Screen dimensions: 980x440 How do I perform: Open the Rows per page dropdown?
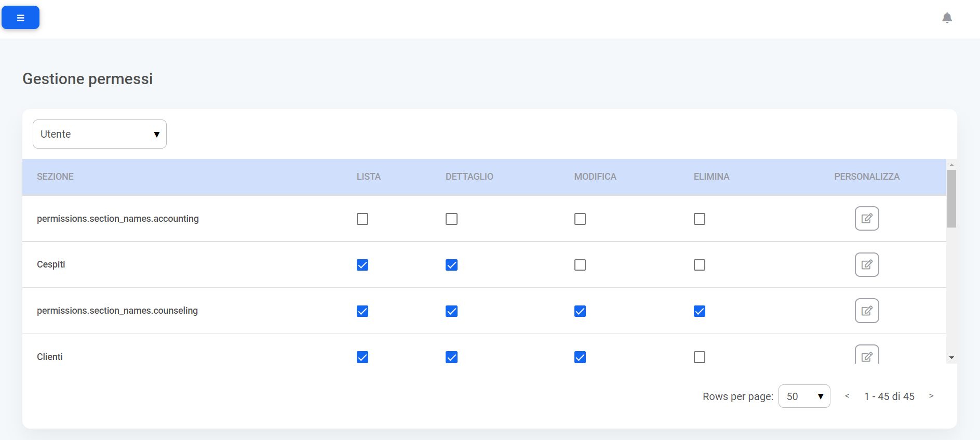pos(804,396)
